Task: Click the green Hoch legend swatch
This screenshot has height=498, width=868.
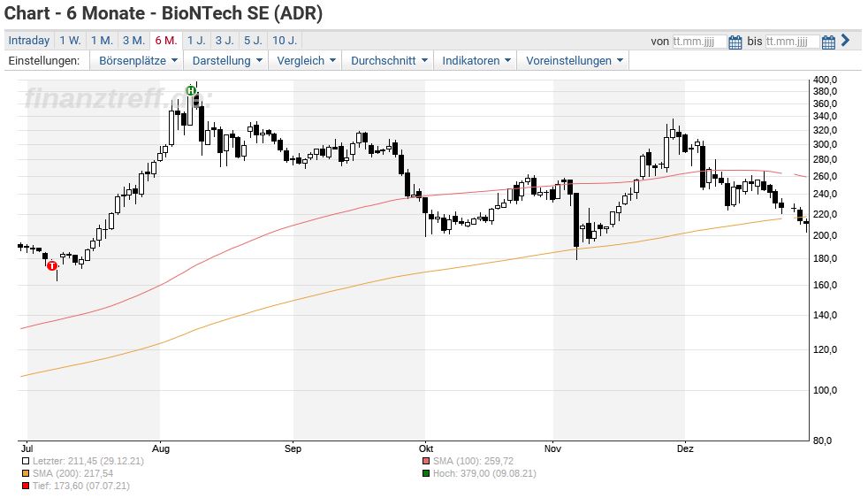Action: [426, 473]
